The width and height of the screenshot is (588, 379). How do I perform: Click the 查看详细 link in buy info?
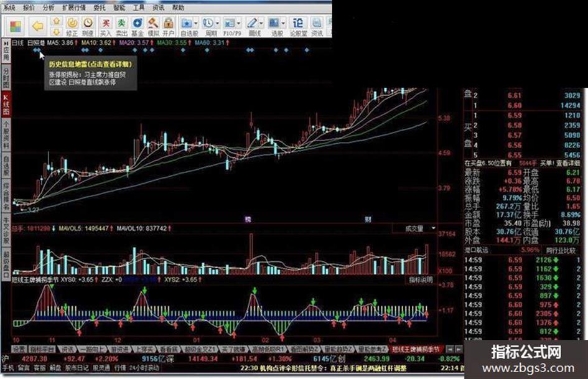tap(567, 163)
